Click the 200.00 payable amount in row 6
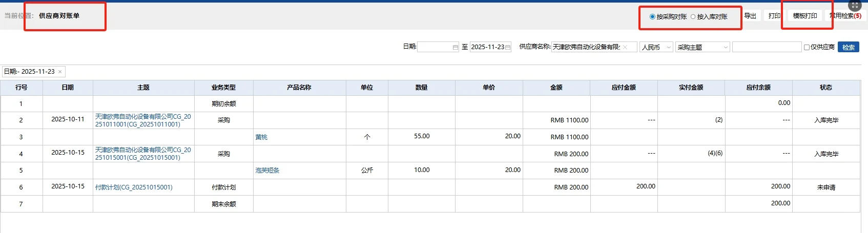Viewport: 868px width, 233px height. pyautogui.click(x=646, y=186)
